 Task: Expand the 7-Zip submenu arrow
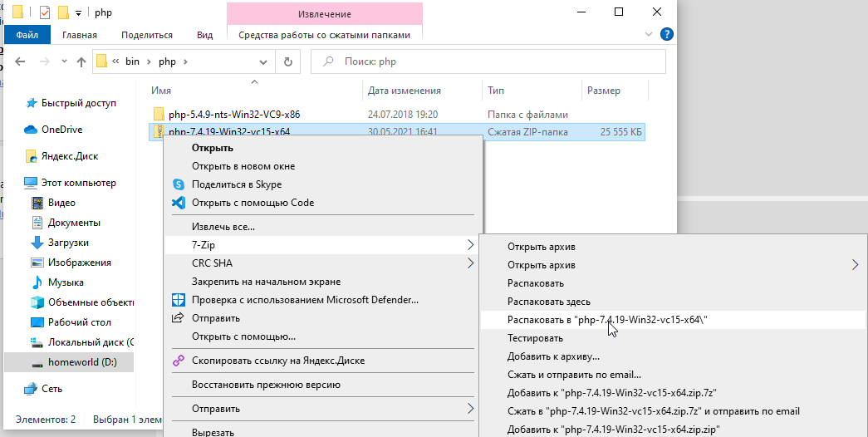coord(470,245)
